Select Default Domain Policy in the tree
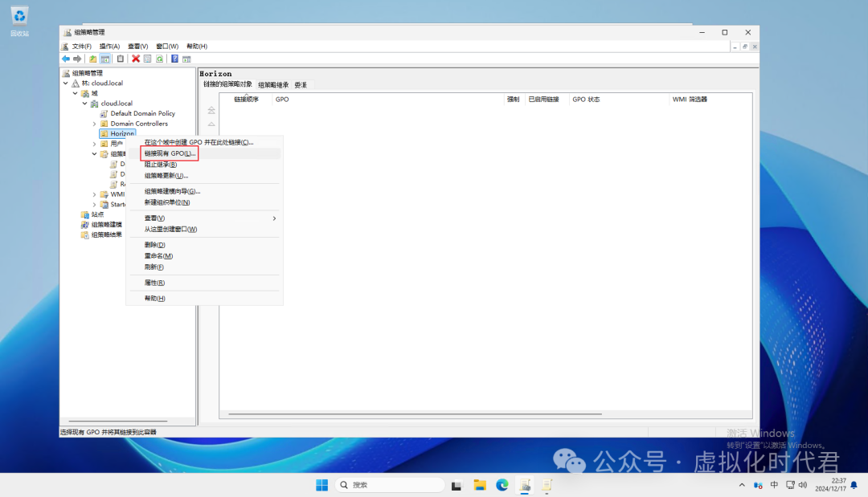Viewport: 868px width, 497px height. point(142,114)
